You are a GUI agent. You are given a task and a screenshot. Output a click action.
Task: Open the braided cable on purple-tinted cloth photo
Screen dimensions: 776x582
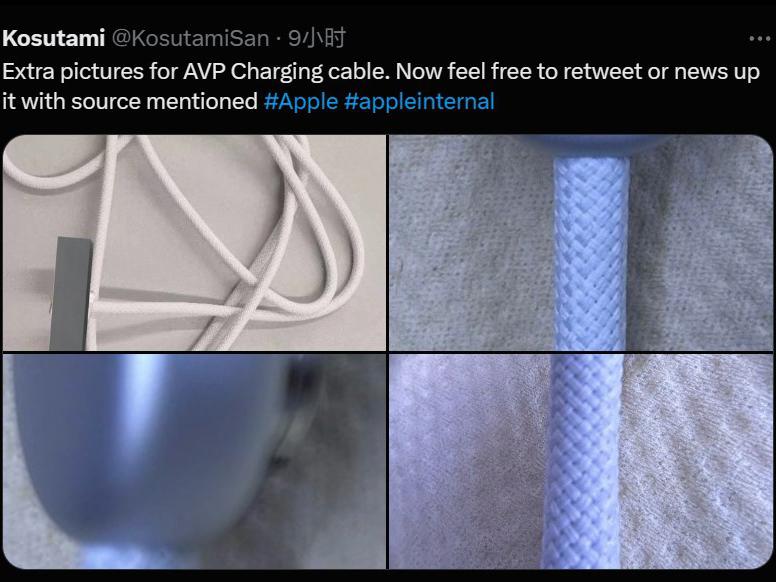[x=581, y=461]
